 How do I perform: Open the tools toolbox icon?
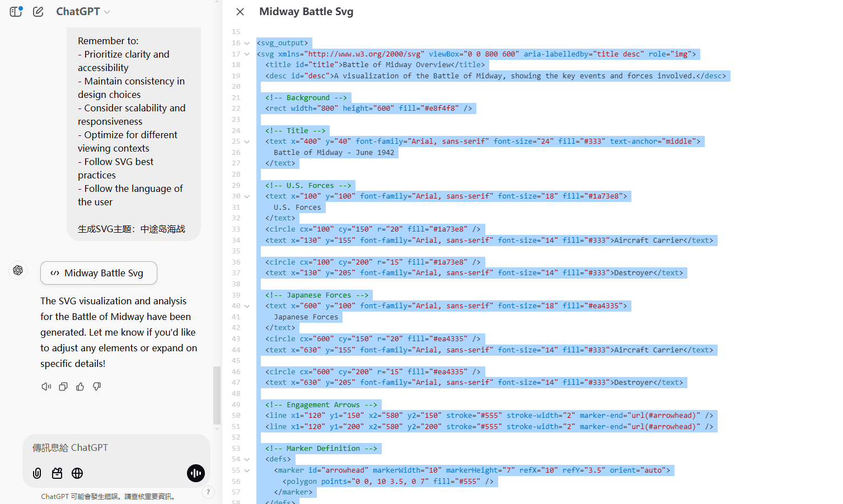(x=57, y=473)
